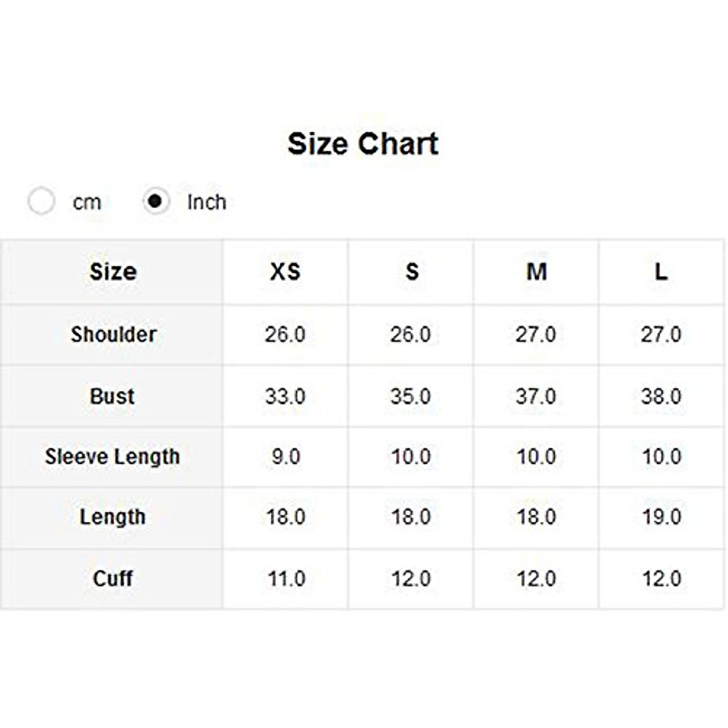Click the XS Sleeve Length value 9.0
The height and width of the screenshot is (728, 728).
[x=285, y=456]
